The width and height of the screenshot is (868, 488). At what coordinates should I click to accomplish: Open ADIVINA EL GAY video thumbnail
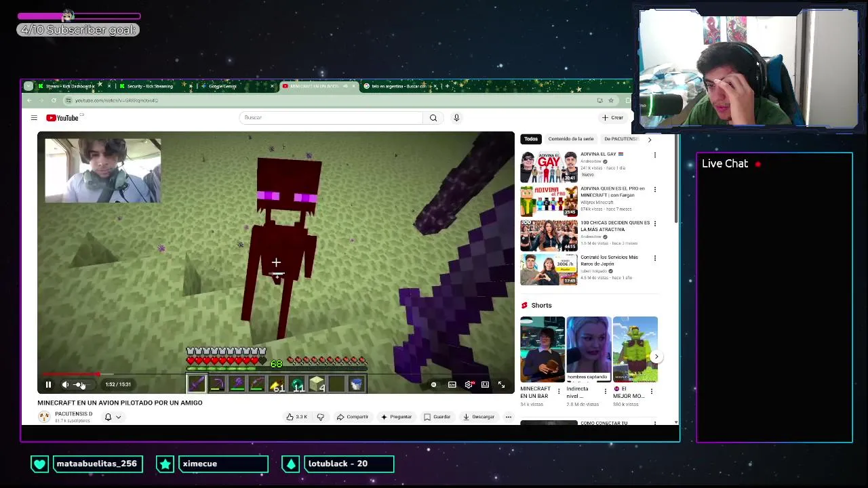[x=549, y=167]
